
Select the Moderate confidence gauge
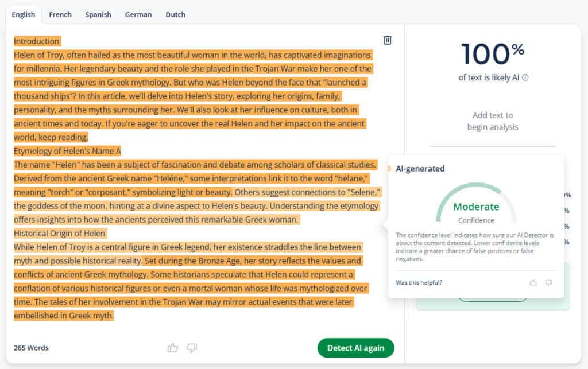click(x=476, y=204)
